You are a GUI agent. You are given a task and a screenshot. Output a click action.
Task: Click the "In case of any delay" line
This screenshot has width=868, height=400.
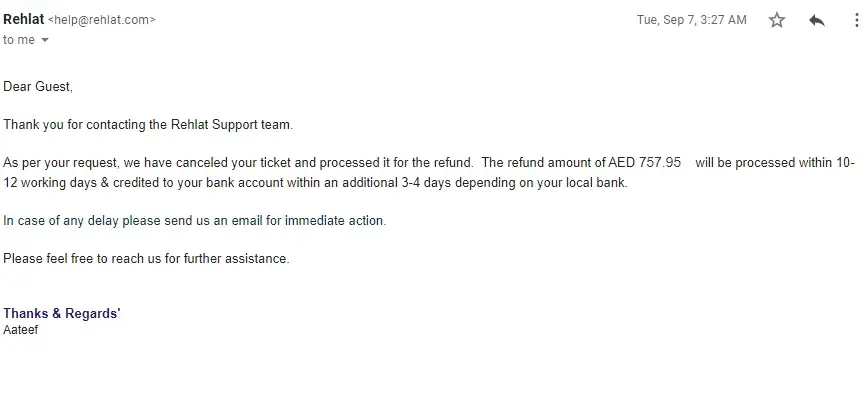click(x=194, y=220)
